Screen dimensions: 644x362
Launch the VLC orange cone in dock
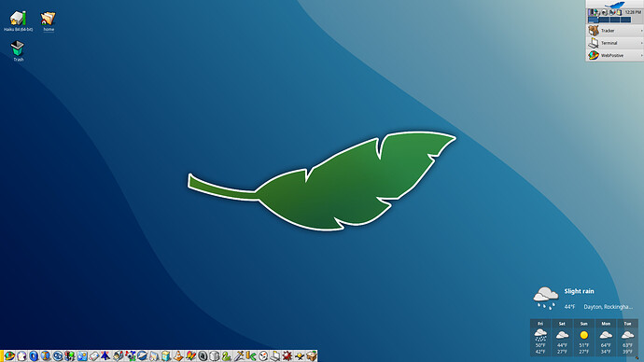point(178,355)
